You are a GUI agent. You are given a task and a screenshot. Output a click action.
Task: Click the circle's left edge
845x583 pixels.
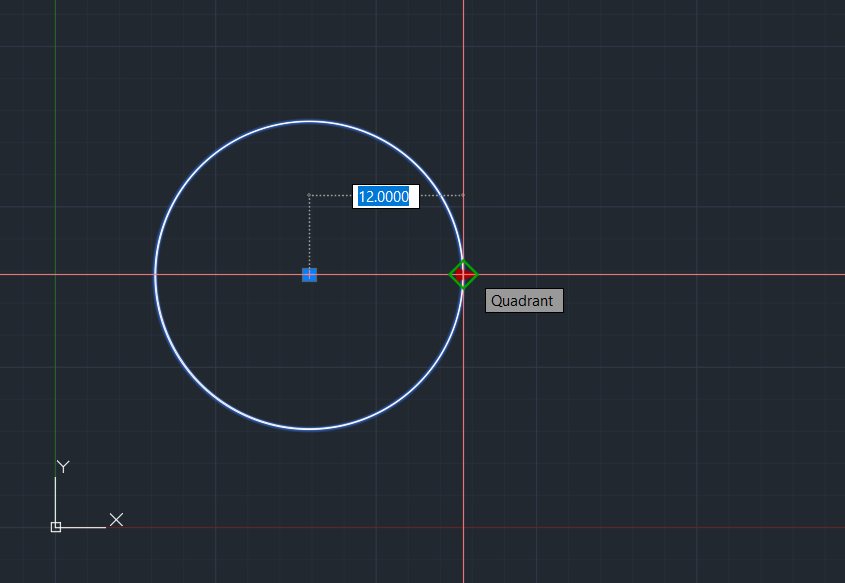pyautogui.click(x=154, y=275)
